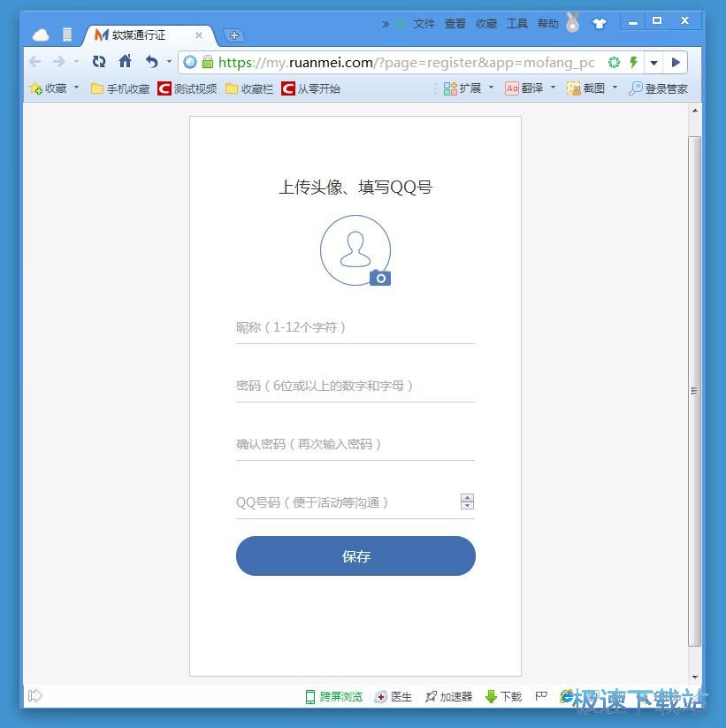This screenshot has height=728, width=726.
Task: Click the scrollbar down arrow
Action: coord(695,678)
